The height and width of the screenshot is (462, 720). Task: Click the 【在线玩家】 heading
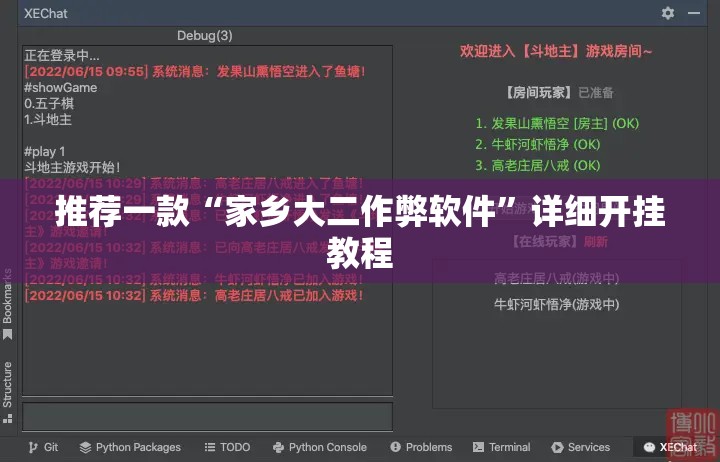tap(547, 242)
